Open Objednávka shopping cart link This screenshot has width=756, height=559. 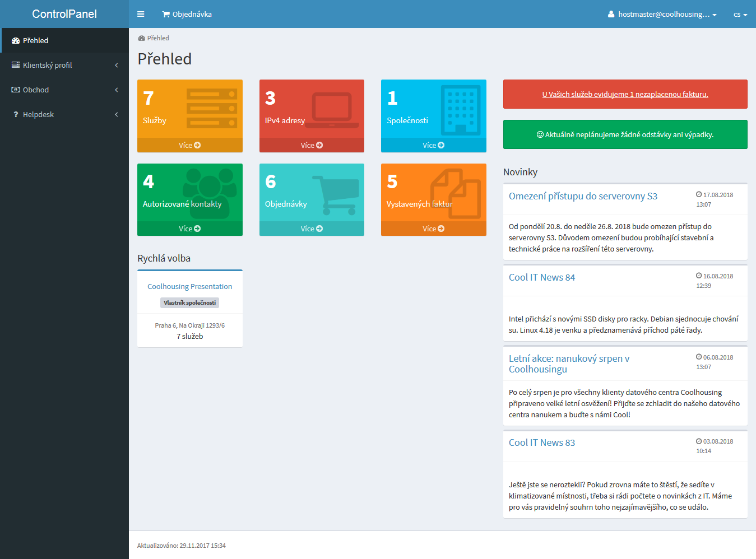[x=187, y=14]
